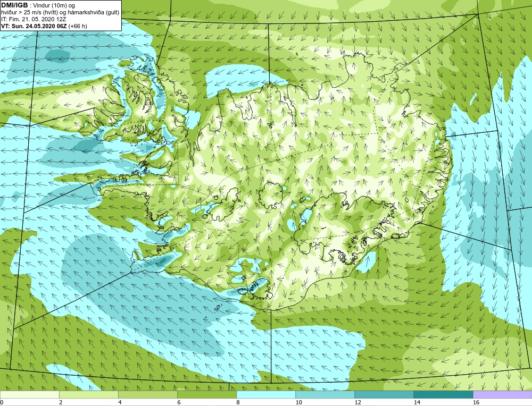Click the legend label '12'
The width and height of the screenshot is (532, 406).
tap(358, 402)
